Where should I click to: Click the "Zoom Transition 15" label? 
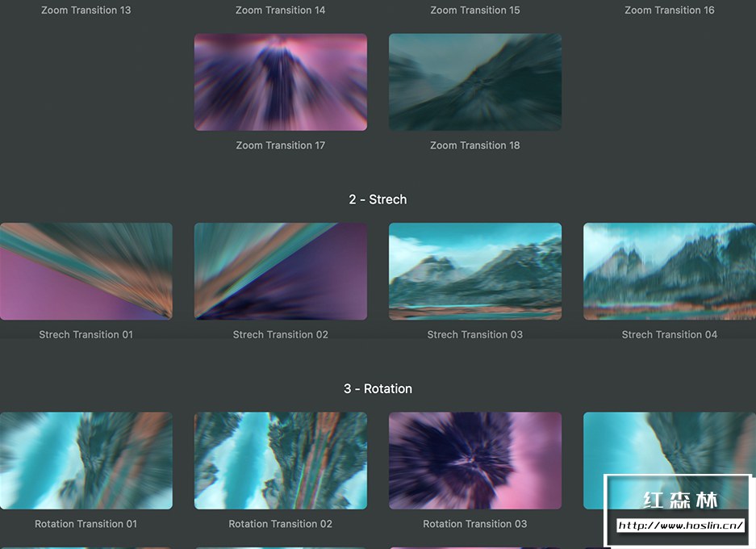tap(475, 10)
